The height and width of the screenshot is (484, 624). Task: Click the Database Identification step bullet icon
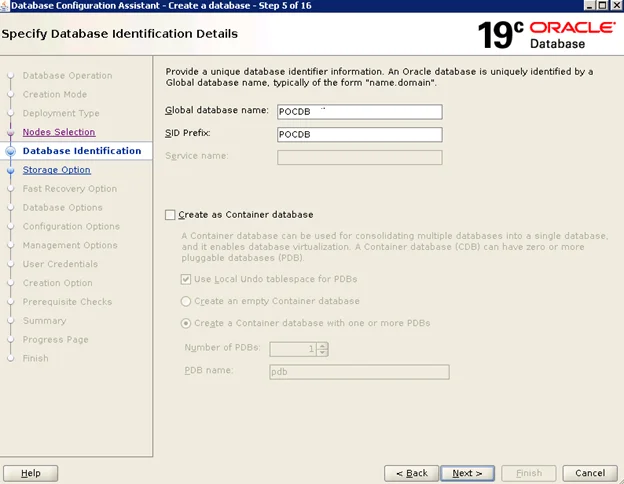pyautogui.click(x=11, y=151)
